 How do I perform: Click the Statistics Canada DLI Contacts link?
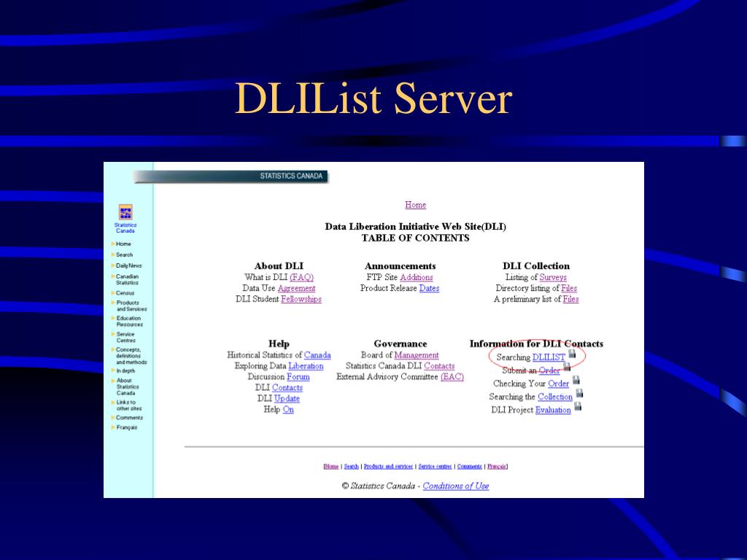click(x=439, y=366)
